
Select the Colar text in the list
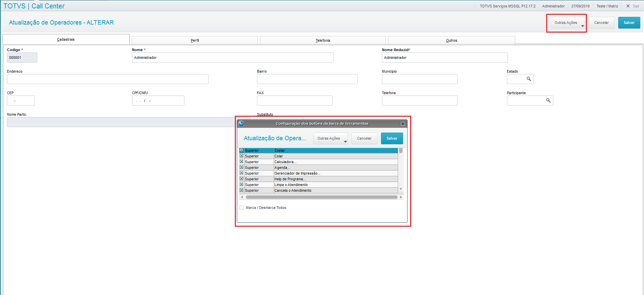(x=278, y=156)
